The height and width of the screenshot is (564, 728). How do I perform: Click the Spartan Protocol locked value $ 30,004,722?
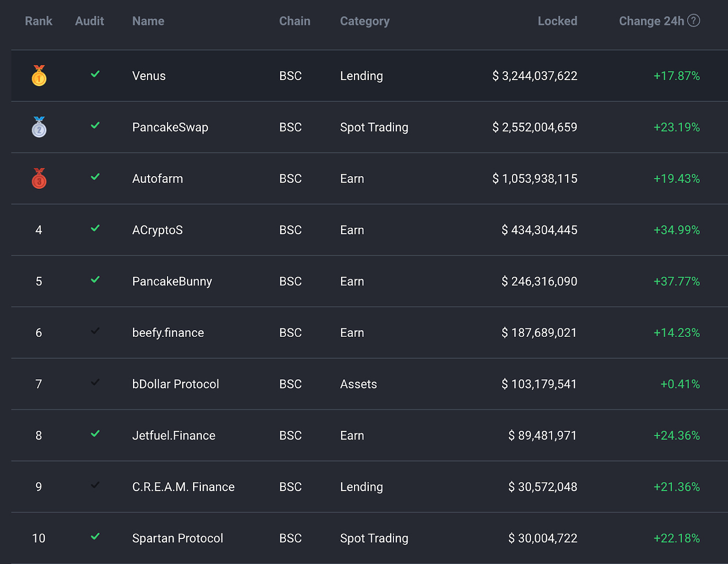[542, 538]
